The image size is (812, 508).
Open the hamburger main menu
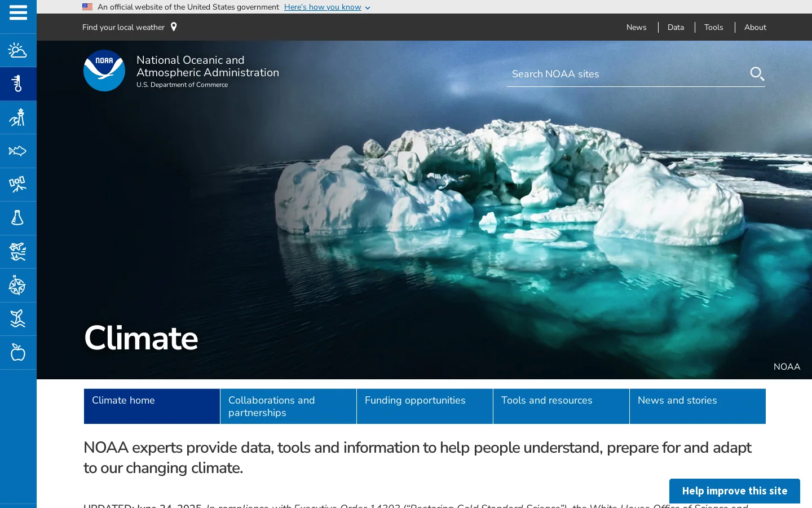pyautogui.click(x=18, y=12)
